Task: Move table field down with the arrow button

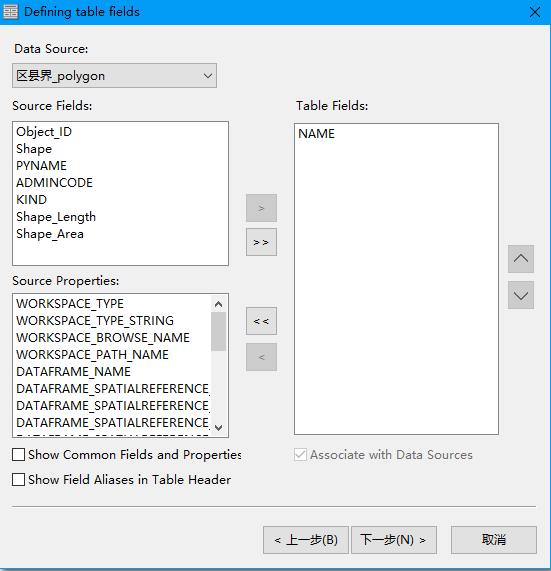Action: (521, 295)
